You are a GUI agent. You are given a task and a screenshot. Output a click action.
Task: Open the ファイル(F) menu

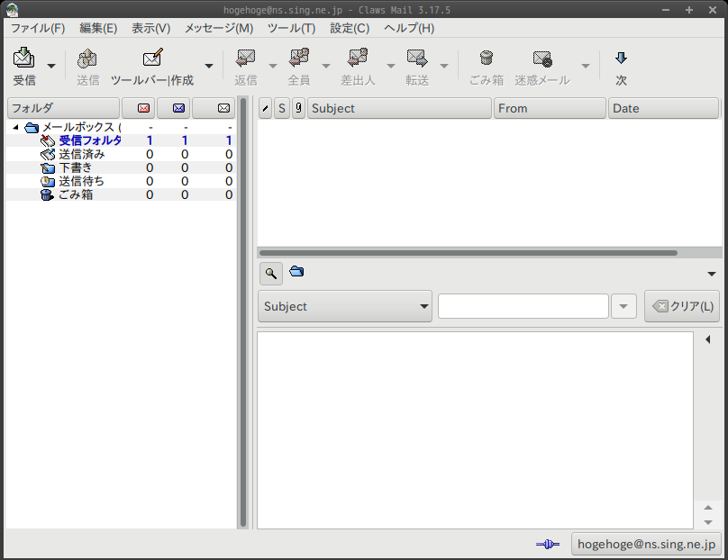[38, 28]
